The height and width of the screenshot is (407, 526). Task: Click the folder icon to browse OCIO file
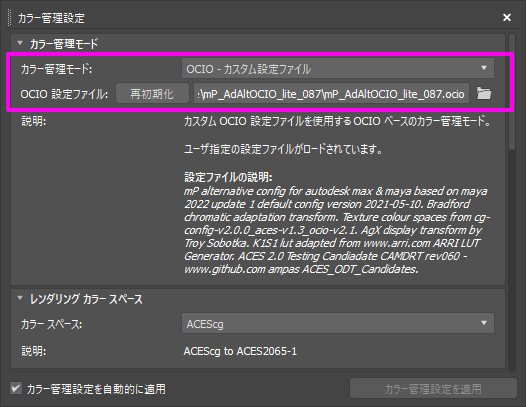tap(484, 94)
